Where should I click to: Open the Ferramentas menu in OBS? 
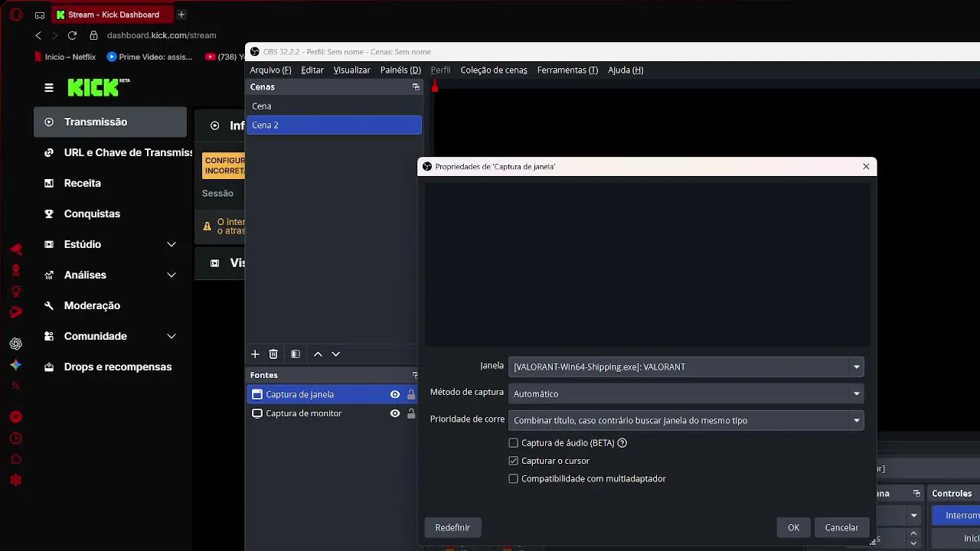point(567,70)
